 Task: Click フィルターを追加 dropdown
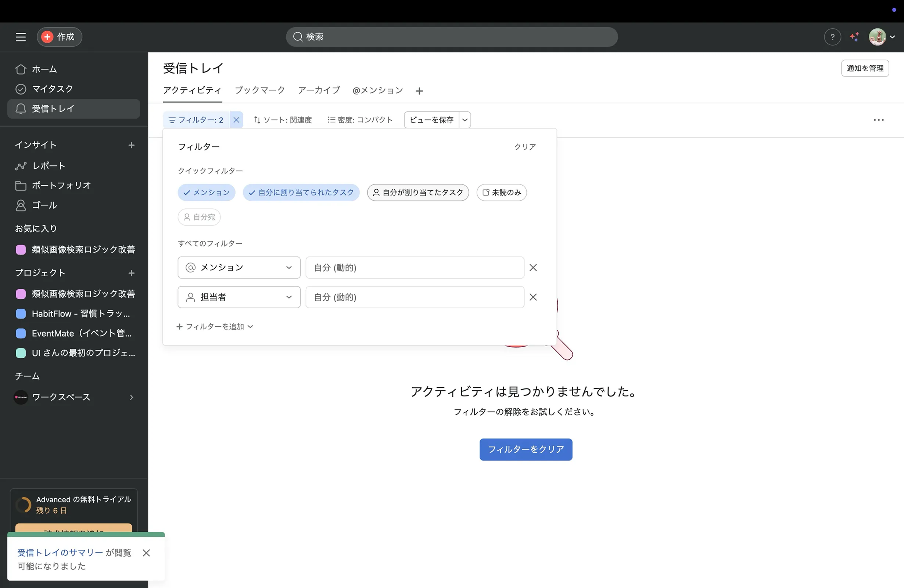pyautogui.click(x=215, y=327)
